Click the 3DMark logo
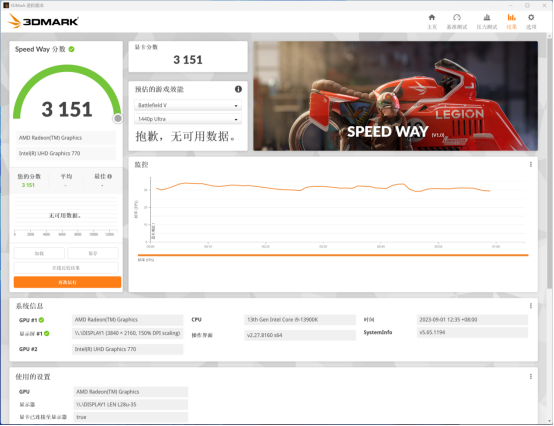 coord(43,21)
